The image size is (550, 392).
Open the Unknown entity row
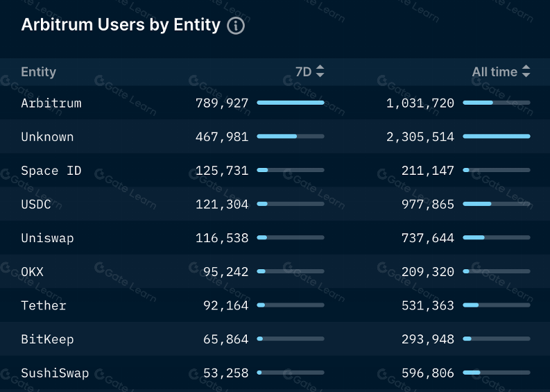(47, 137)
